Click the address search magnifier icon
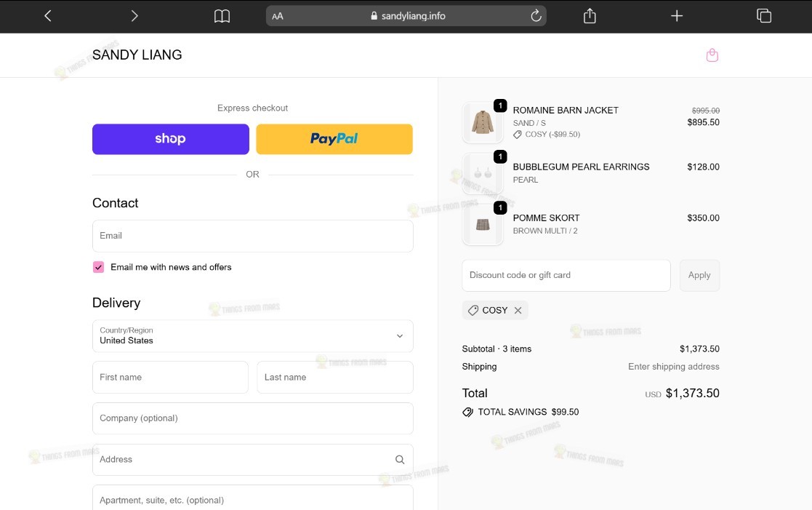This screenshot has height=510, width=812. tap(400, 459)
